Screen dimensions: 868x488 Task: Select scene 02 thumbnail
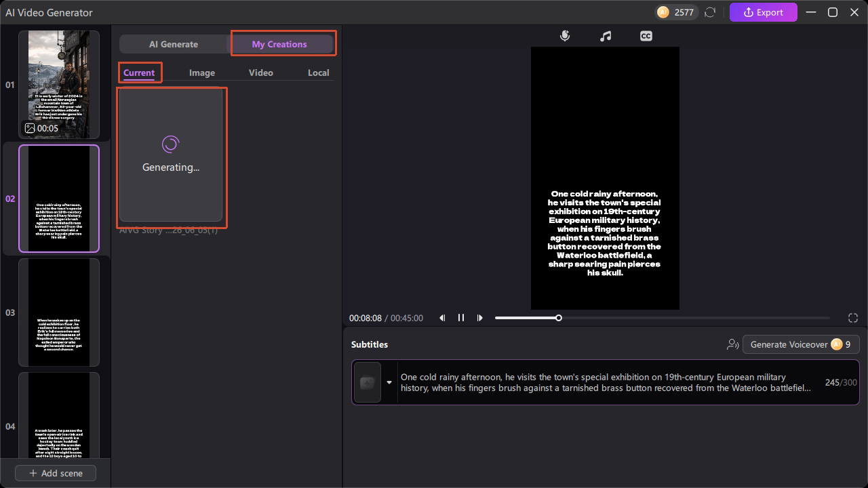pos(59,199)
